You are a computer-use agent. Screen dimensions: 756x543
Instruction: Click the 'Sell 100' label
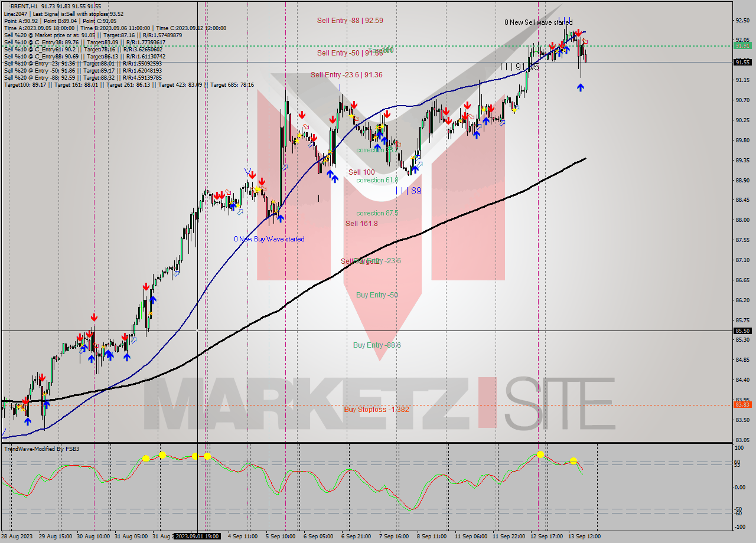pyautogui.click(x=361, y=172)
